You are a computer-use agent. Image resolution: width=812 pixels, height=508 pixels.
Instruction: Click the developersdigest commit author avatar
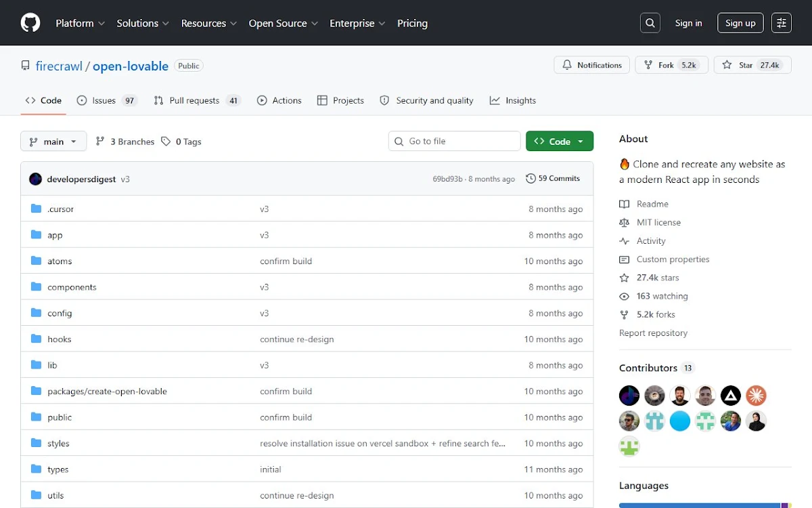pyautogui.click(x=36, y=179)
